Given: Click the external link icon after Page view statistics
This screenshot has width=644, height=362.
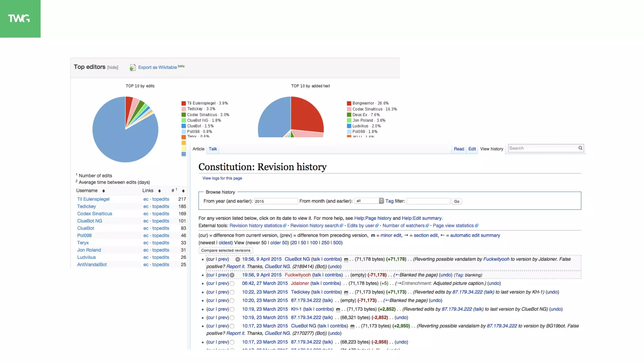Looking at the screenshot, I should pyautogui.click(x=477, y=226).
